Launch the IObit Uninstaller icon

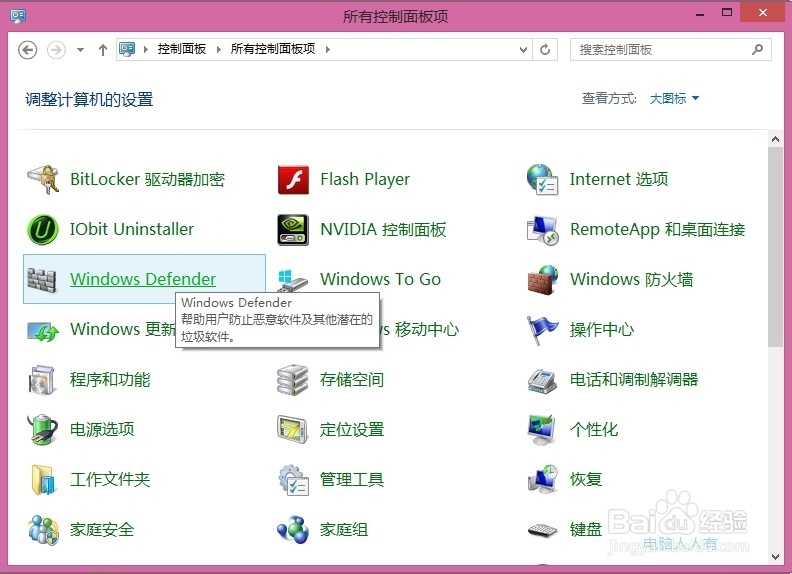click(x=43, y=229)
